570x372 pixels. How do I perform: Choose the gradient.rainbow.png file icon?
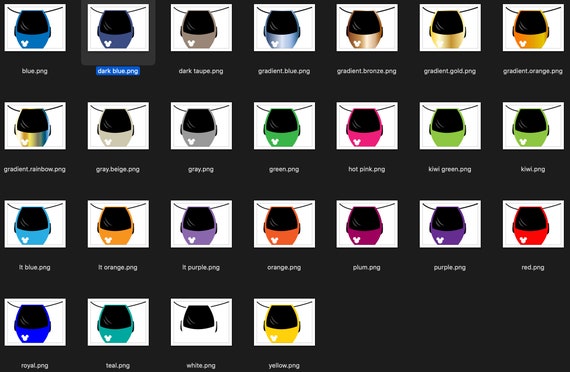tap(35, 126)
